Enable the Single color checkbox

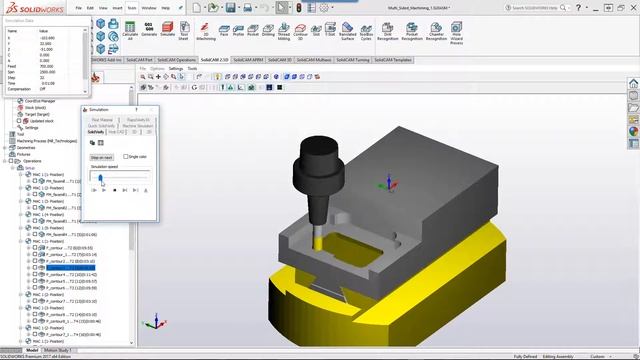pyautogui.click(x=126, y=156)
